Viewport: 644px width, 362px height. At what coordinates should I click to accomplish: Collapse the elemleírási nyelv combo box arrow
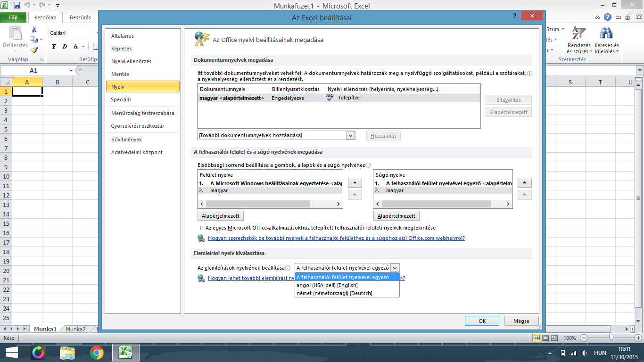click(x=395, y=268)
